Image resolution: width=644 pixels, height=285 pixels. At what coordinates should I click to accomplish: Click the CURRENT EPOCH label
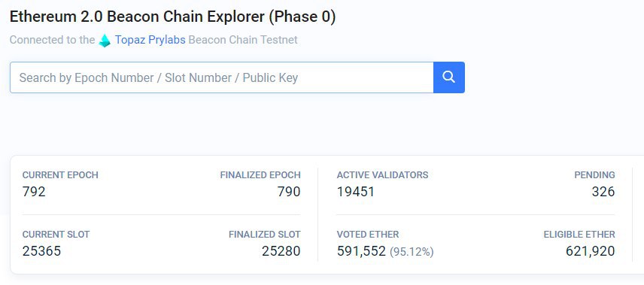(x=60, y=175)
